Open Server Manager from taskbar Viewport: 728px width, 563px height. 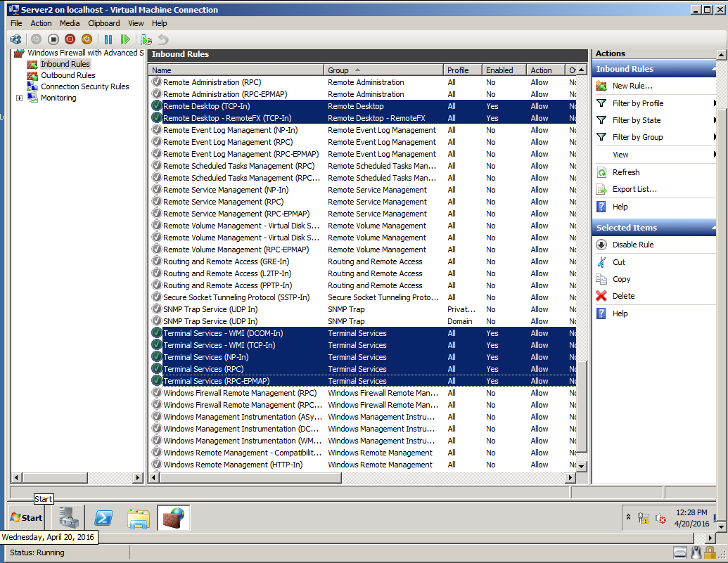click(x=69, y=517)
